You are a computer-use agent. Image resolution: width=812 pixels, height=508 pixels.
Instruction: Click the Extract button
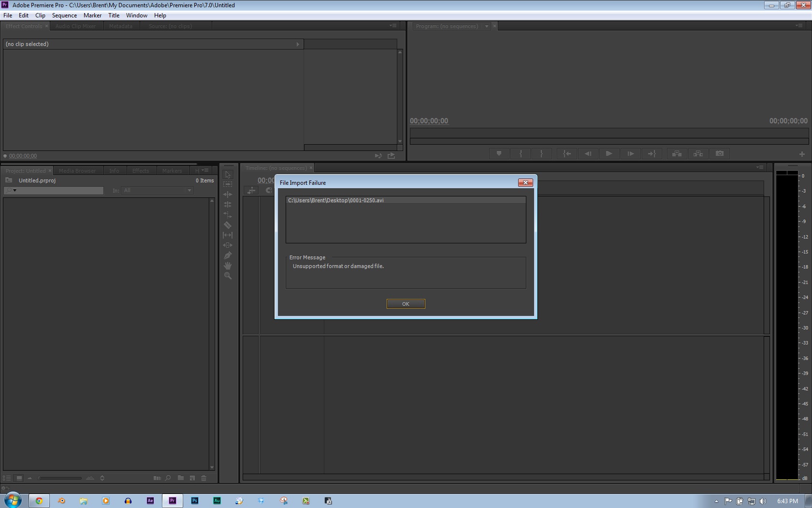coord(698,154)
